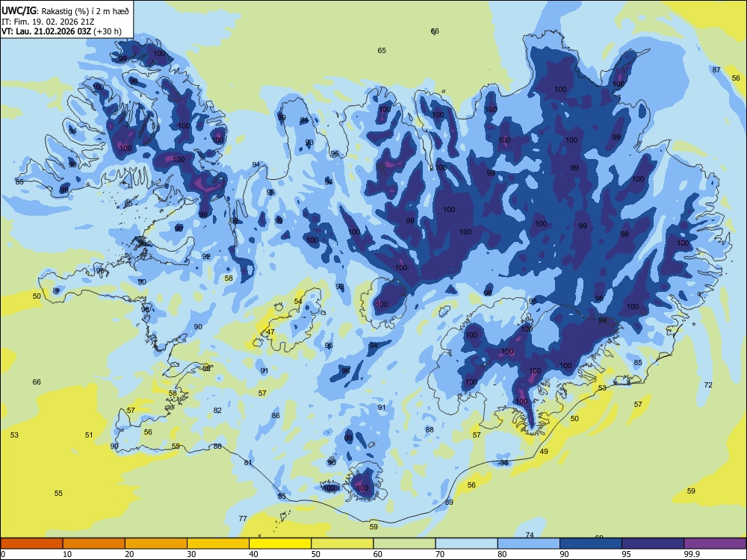Click the legend tick label 20

[x=129, y=554]
